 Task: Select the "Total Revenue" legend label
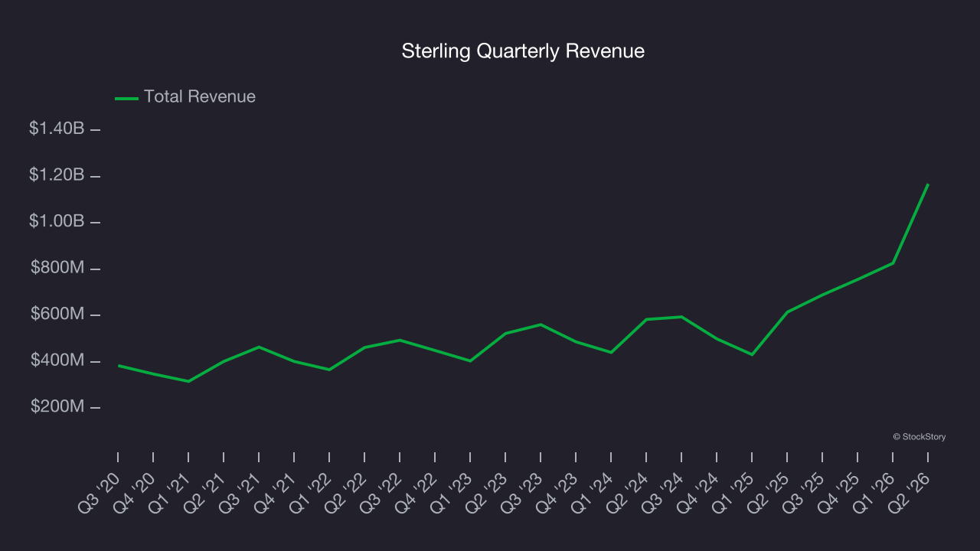[200, 97]
